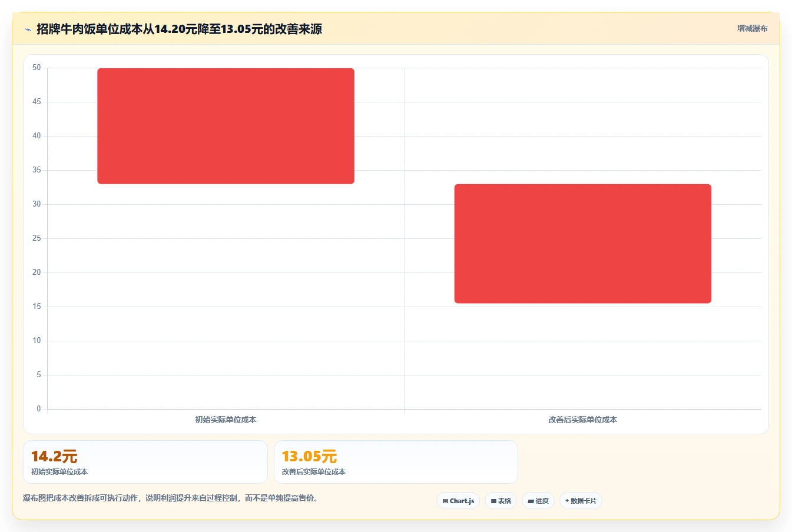Screen dimensions: 792x532
Task: Click the lightning icon beside the chart title
Action: [28, 29]
